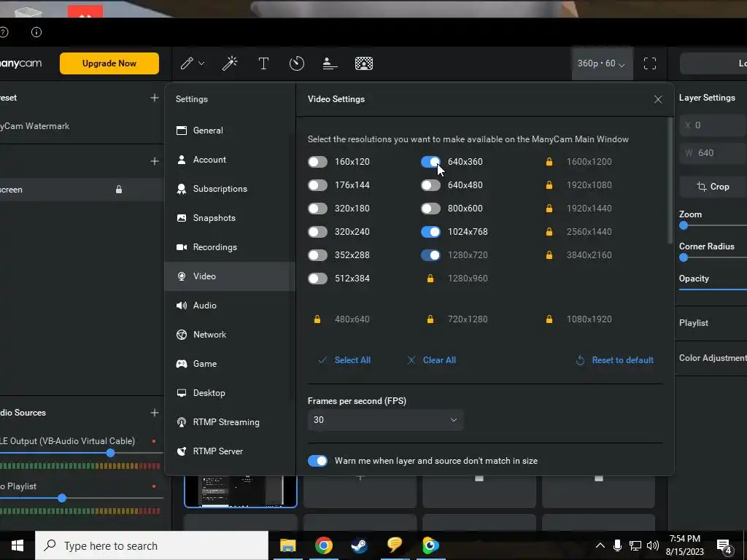Open Account settings page
Viewport: 747px width, 560px height.
[x=230, y=160]
